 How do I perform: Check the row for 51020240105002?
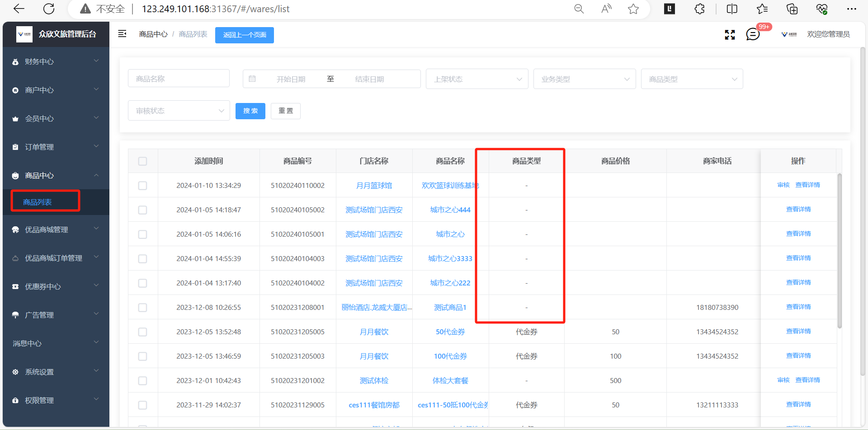(142, 210)
